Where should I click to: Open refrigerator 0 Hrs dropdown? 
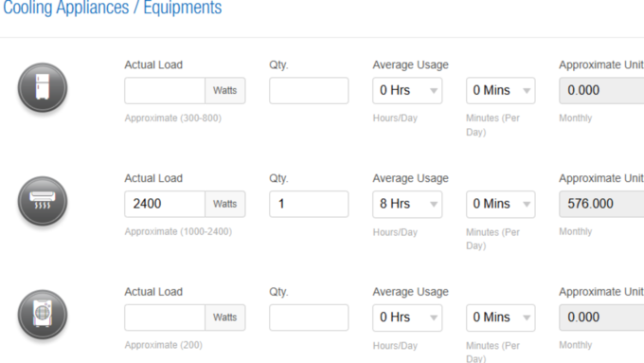[407, 90]
